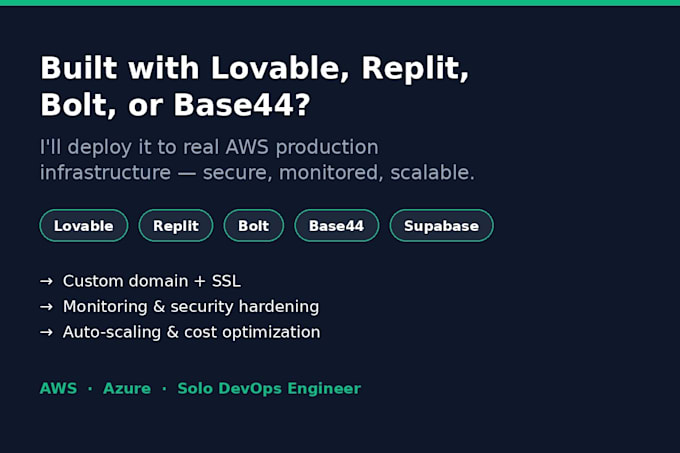Click the Monitoring & security hardening text
Viewport: 680px width, 453px height.
click(x=191, y=307)
